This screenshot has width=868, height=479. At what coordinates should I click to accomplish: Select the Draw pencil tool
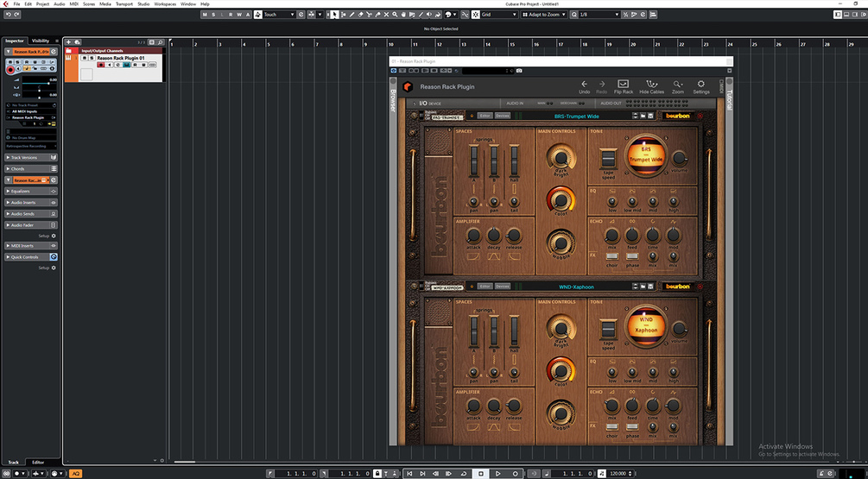352,15
